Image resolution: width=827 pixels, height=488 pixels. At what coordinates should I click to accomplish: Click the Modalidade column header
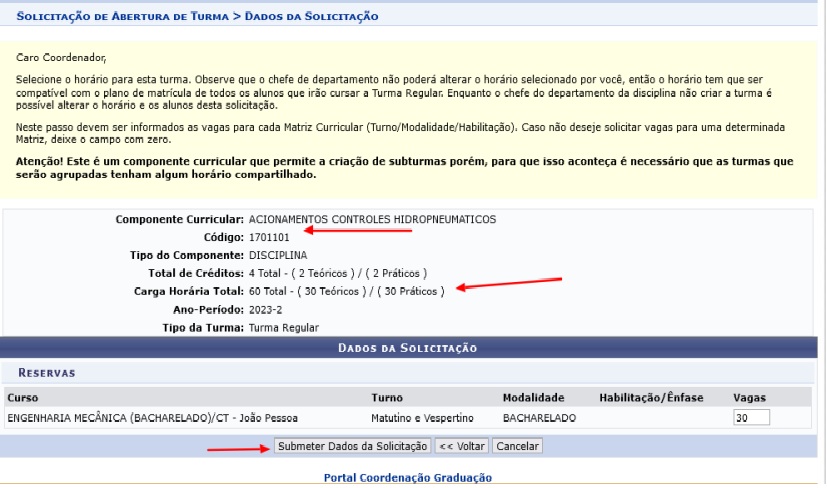pos(533,398)
